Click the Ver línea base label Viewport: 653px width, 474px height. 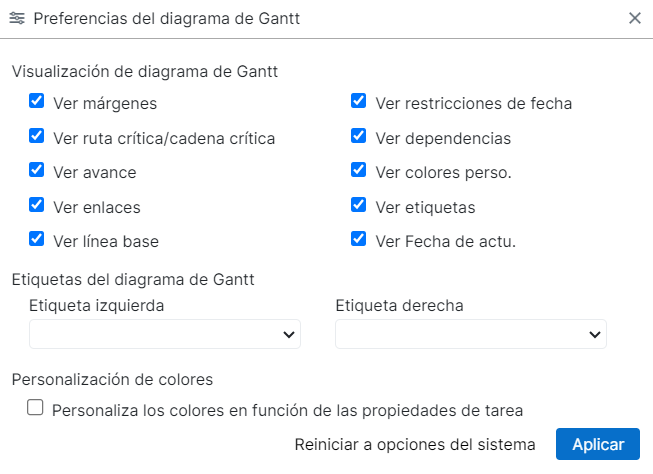click(x=106, y=242)
